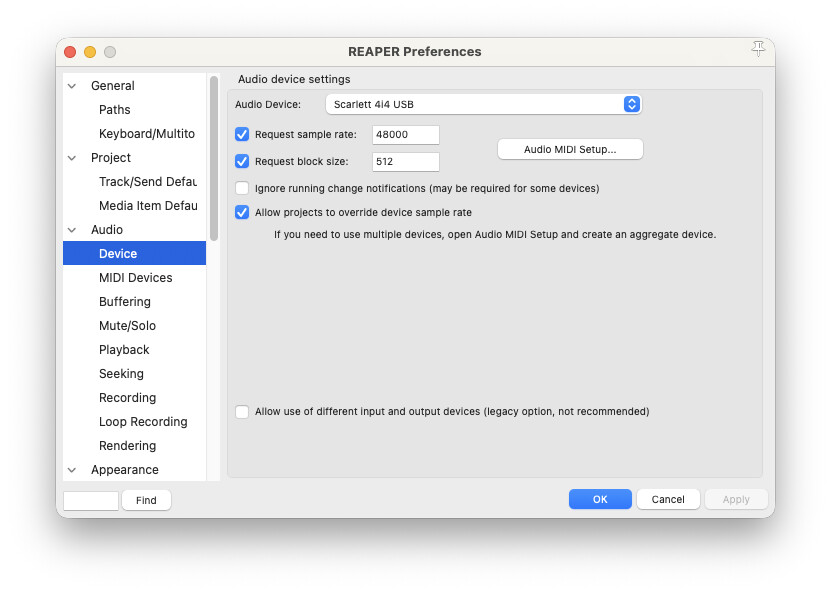Click the Audio MIDI Setup button
This screenshot has width=831, height=592.
pyautogui.click(x=570, y=149)
